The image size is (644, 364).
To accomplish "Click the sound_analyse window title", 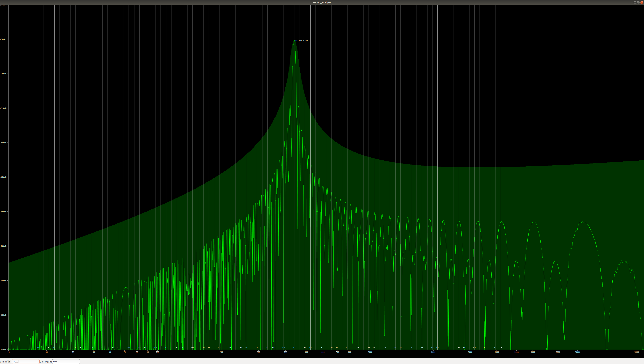I will 322,2.
